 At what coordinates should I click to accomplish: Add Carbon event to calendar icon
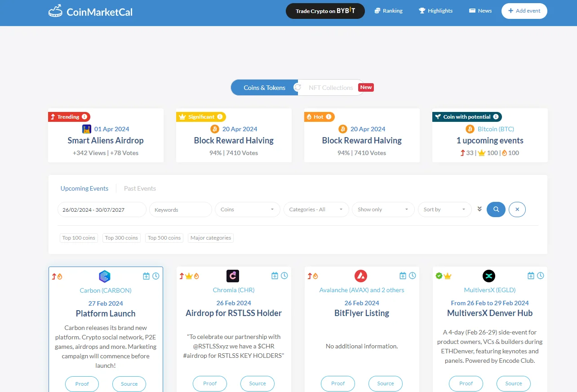pos(146,276)
